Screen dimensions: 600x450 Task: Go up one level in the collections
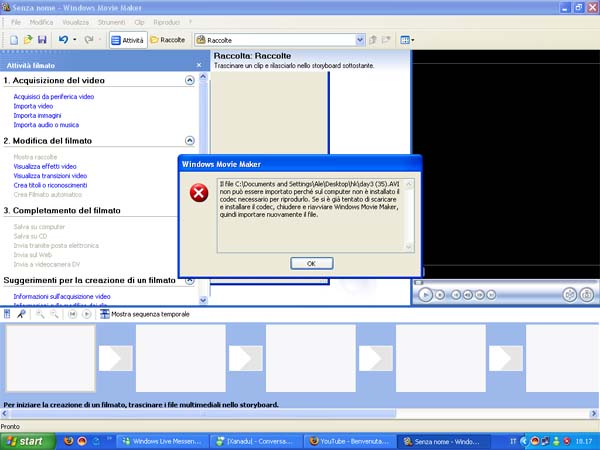point(373,40)
